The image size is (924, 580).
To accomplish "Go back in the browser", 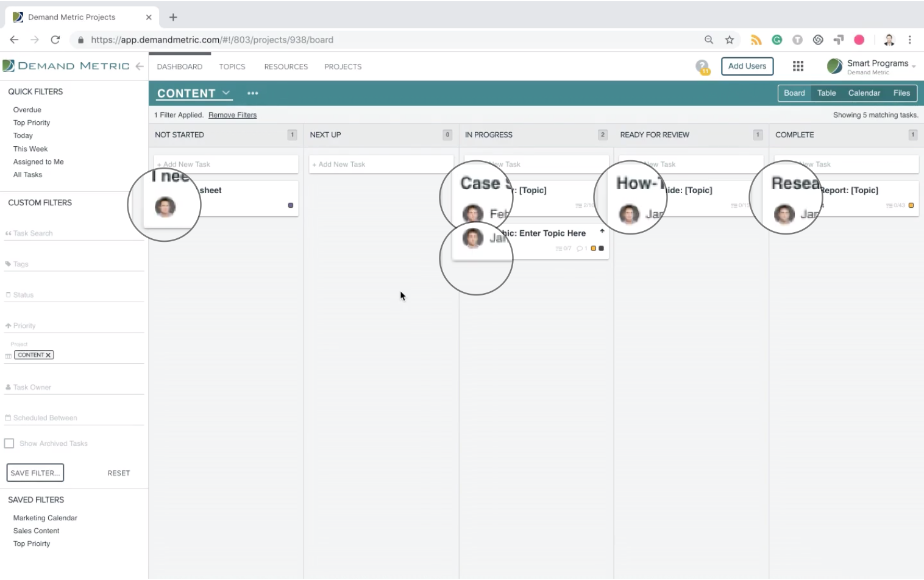I will 14,40.
